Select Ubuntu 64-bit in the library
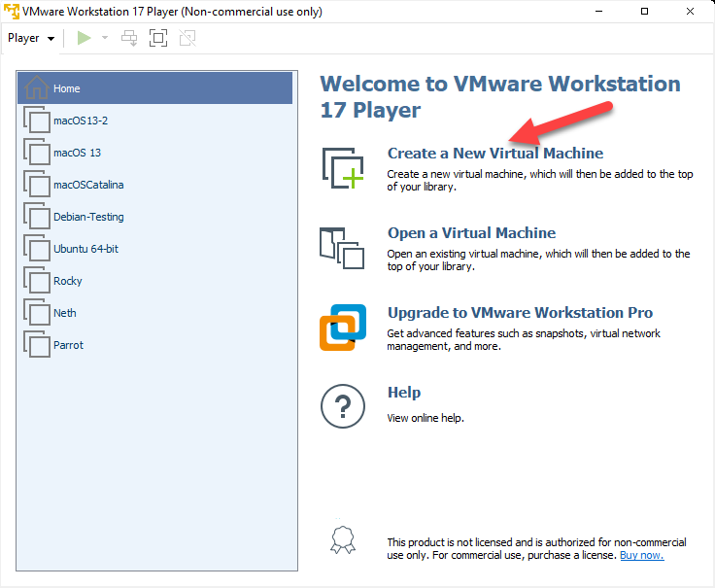The image size is (715, 588). click(85, 249)
